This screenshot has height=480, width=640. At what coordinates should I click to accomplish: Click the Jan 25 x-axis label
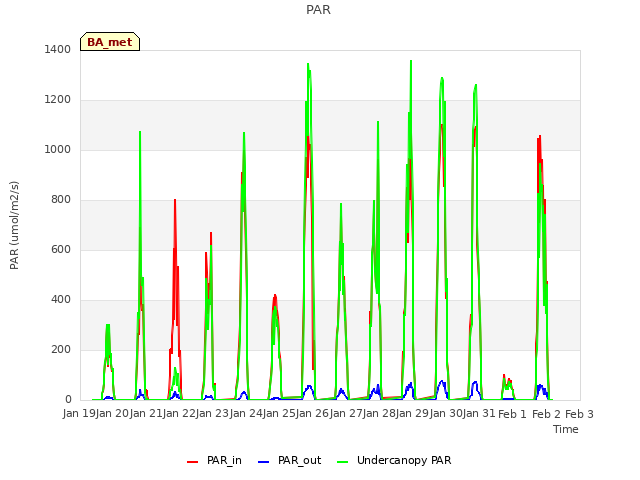coord(279,414)
